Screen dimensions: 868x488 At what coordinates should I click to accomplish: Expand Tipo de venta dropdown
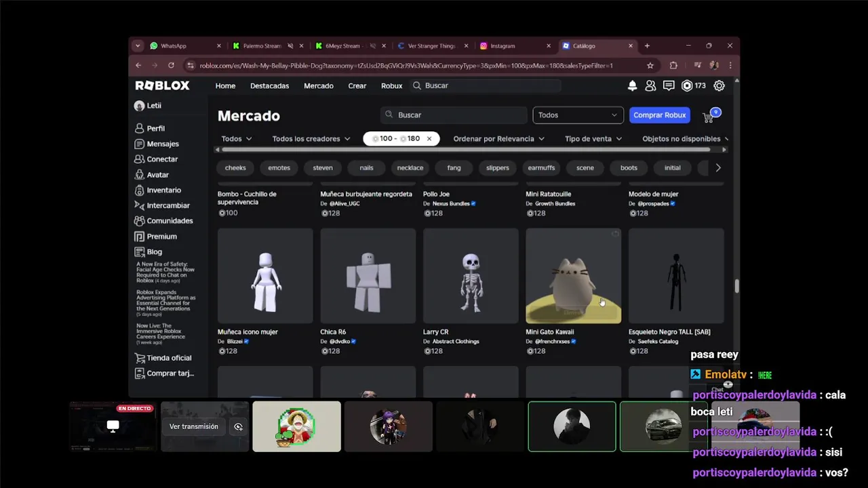pos(593,139)
